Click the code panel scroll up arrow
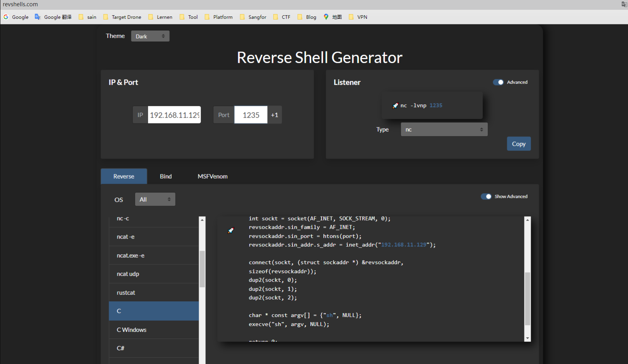The image size is (628, 364). tap(528, 220)
